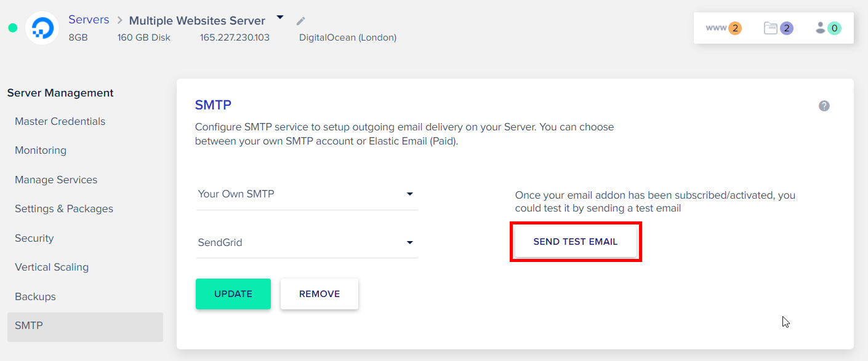Open the team members count icon

pyautogui.click(x=827, y=28)
